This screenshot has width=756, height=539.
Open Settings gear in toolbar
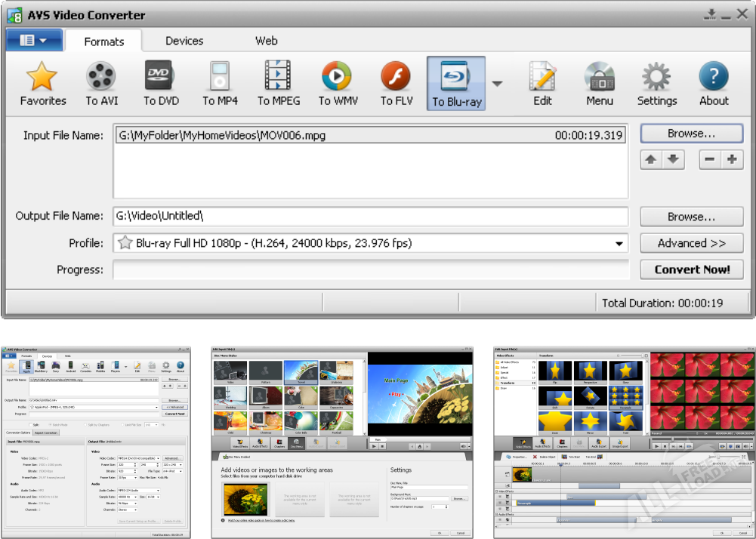click(657, 77)
